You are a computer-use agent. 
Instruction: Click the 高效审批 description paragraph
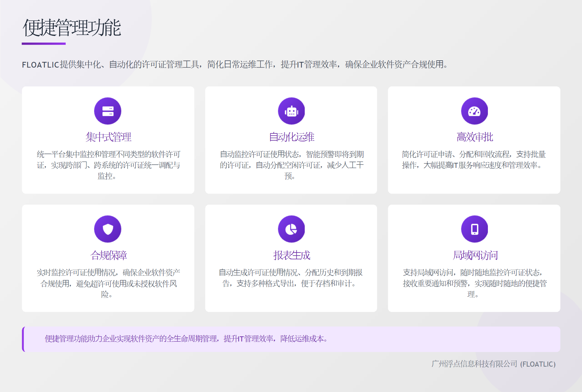point(474,160)
